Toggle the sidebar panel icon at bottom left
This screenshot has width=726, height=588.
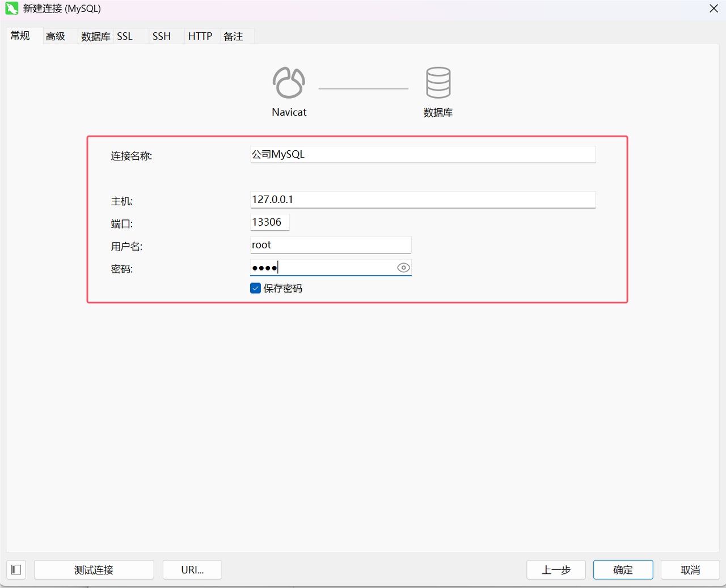[x=16, y=569]
